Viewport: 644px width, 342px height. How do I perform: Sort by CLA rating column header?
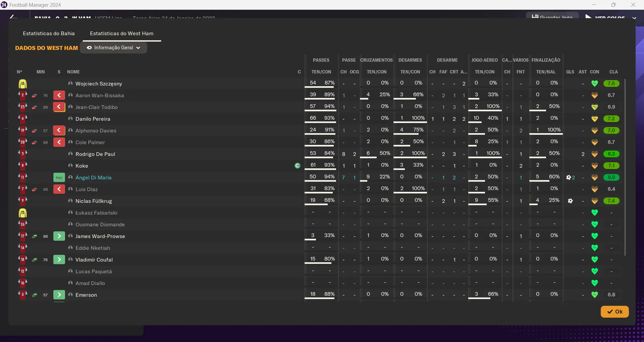613,72
